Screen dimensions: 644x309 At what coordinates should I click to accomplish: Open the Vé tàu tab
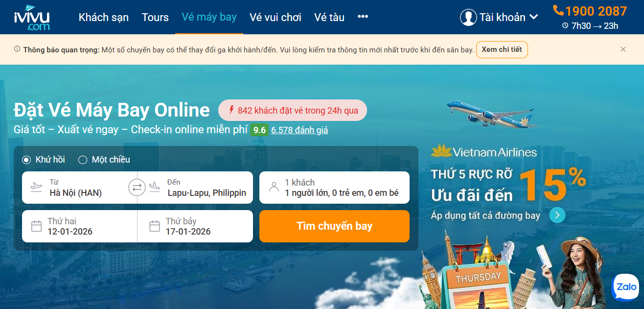tap(329, 17)
